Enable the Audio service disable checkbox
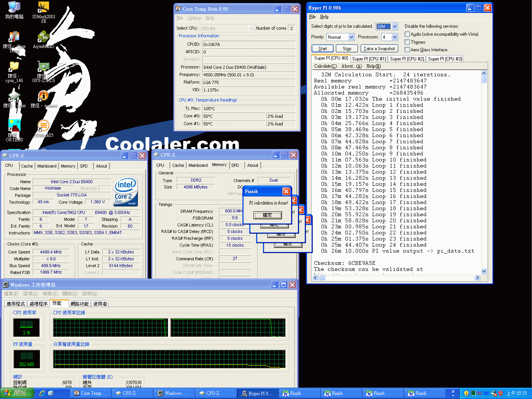Screen dimensions: 532x399 (x=407, y=34)
